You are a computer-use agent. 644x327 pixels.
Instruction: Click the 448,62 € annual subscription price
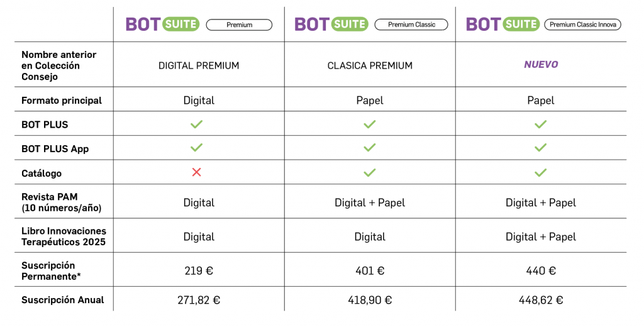541,300
